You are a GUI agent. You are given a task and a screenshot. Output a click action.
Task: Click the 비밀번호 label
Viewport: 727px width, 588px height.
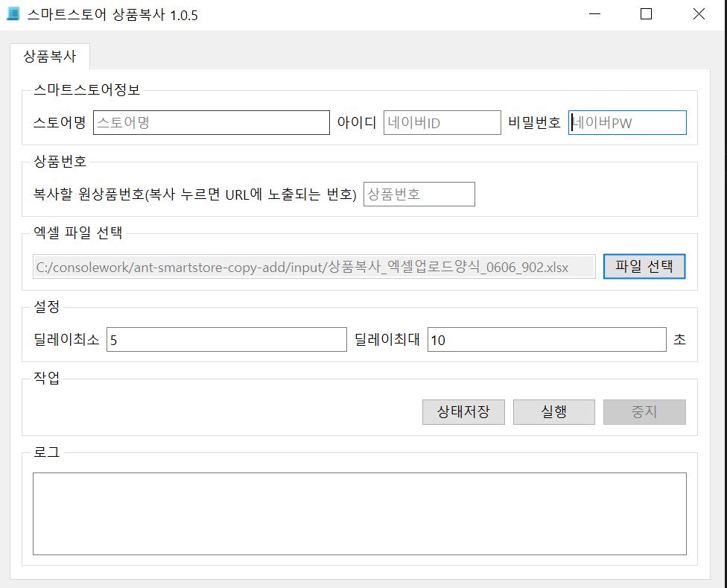[x=534, y=123]
